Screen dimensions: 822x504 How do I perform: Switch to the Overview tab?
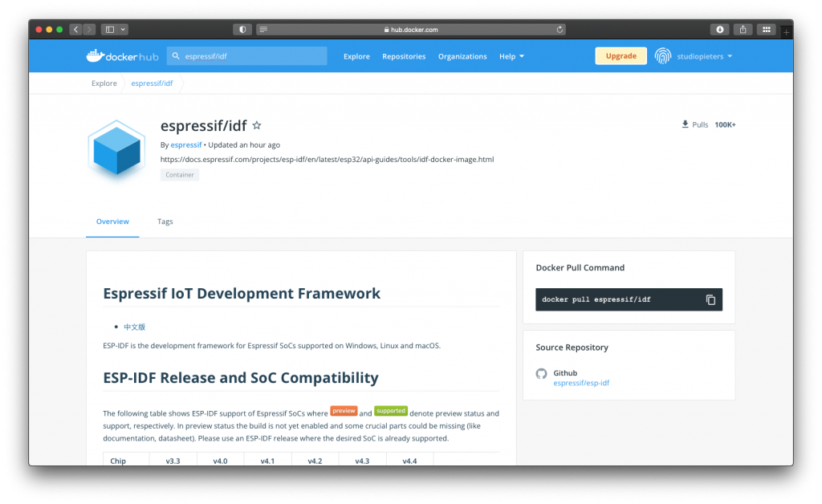112,222
